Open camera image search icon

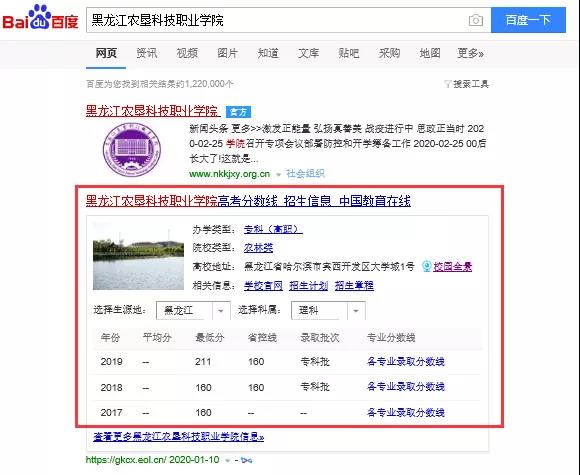click(476, 20)
